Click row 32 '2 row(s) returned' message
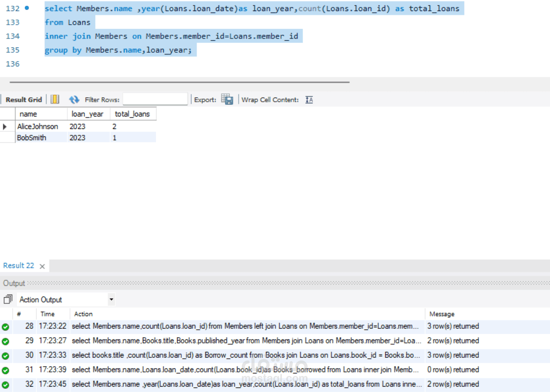The height and width of the screenshot is (392, 550). tap(453, 384)
